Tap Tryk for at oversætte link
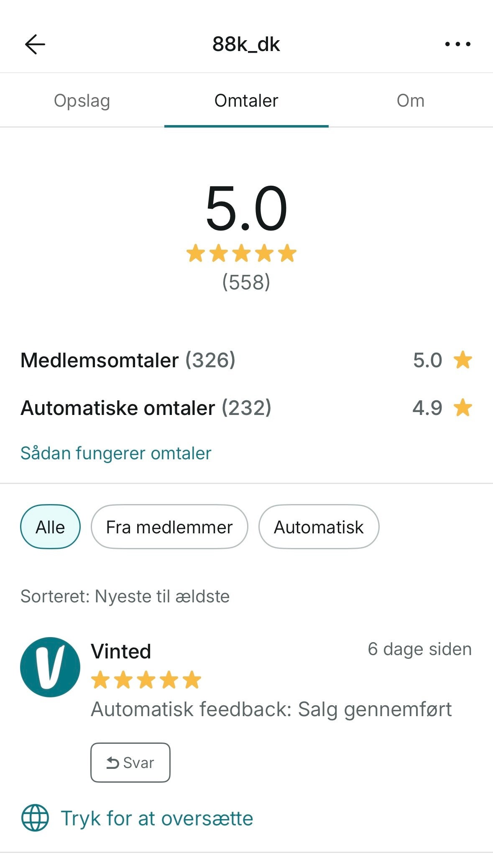 click(x=157, y=818)
